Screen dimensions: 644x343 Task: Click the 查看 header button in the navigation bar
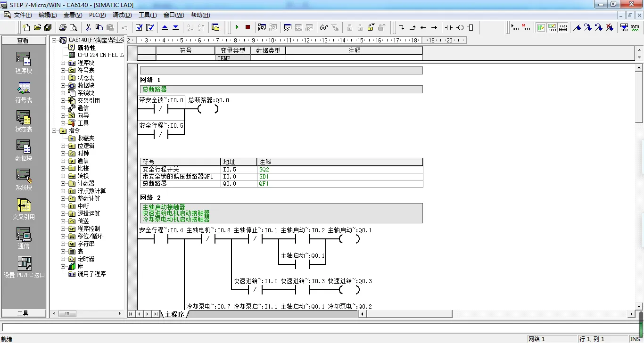(24, 41)
